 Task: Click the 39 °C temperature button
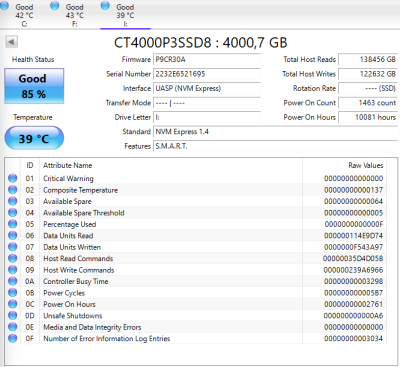pyautogui.click(x=34, y=138)
